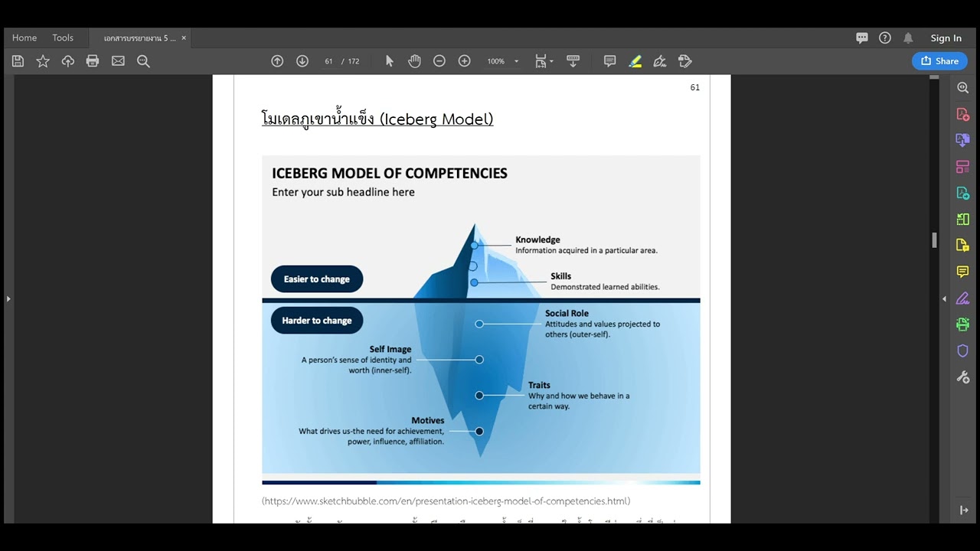Click the total page count "172"

(354, 61)
